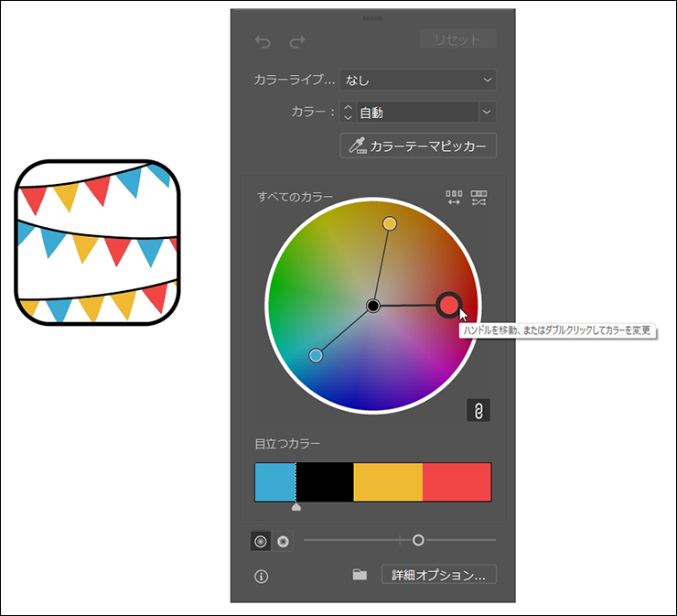This screenshot has width=677, height=616.
Task: Expand the カラー dropdown arrow next to 自動
Action: 487,113
